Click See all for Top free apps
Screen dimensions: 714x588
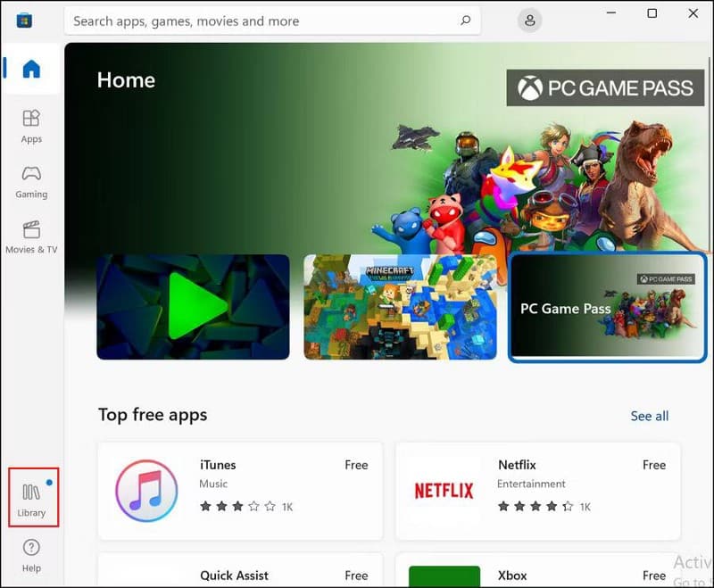(650, 416)
